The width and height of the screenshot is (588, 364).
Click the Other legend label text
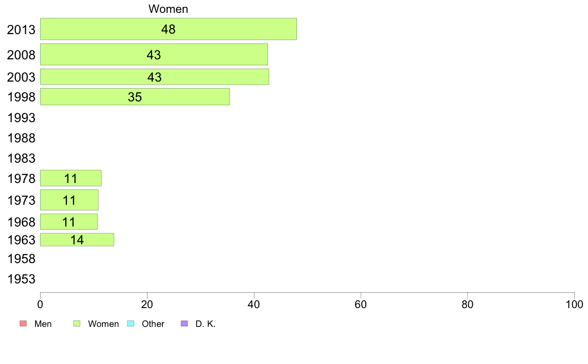pyautogui.click(x=153, y=324)
